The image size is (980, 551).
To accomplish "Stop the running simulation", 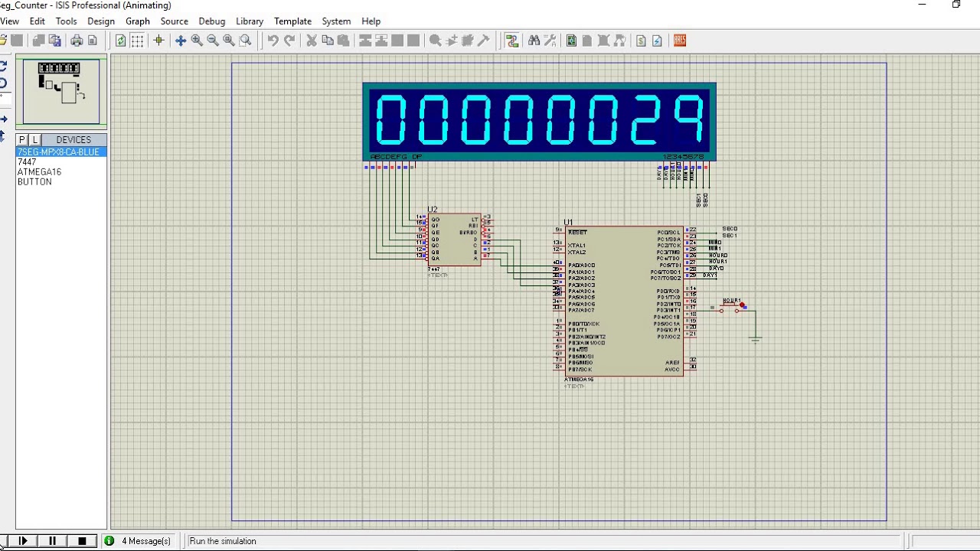I will click(82, 541).
